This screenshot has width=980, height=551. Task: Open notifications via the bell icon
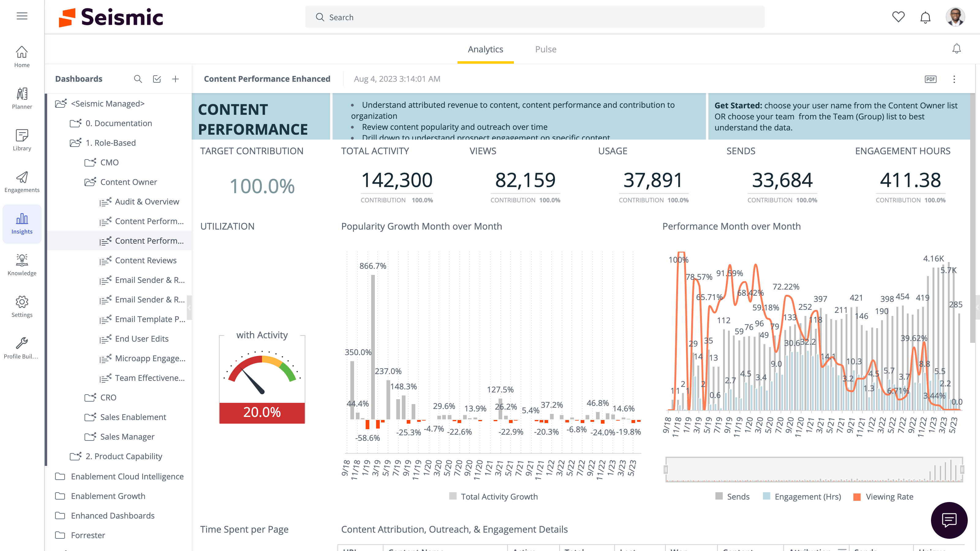pyautogui.click(x=925, y=17)
